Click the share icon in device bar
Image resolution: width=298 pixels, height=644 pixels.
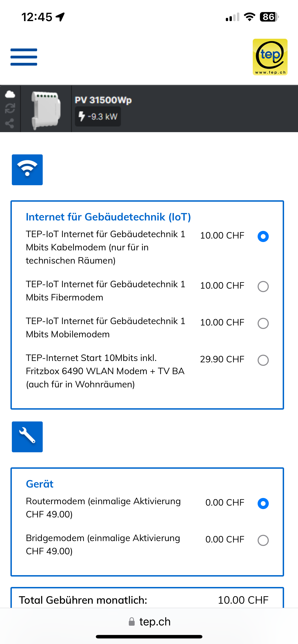point(10,123)
